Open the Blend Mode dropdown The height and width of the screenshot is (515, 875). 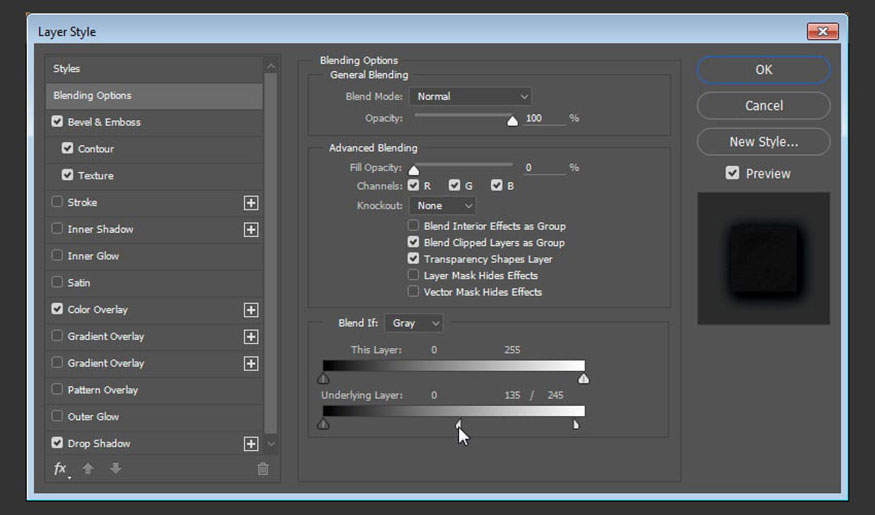pos(470,97)
